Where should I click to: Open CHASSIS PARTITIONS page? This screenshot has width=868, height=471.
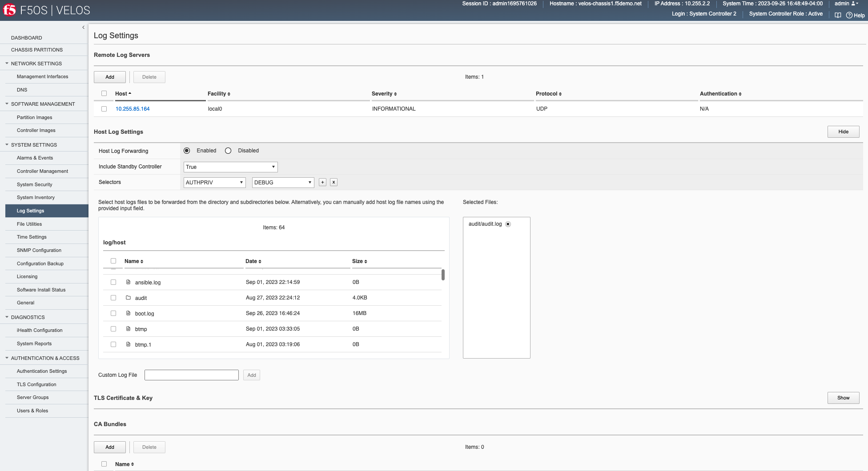point(37,50)
